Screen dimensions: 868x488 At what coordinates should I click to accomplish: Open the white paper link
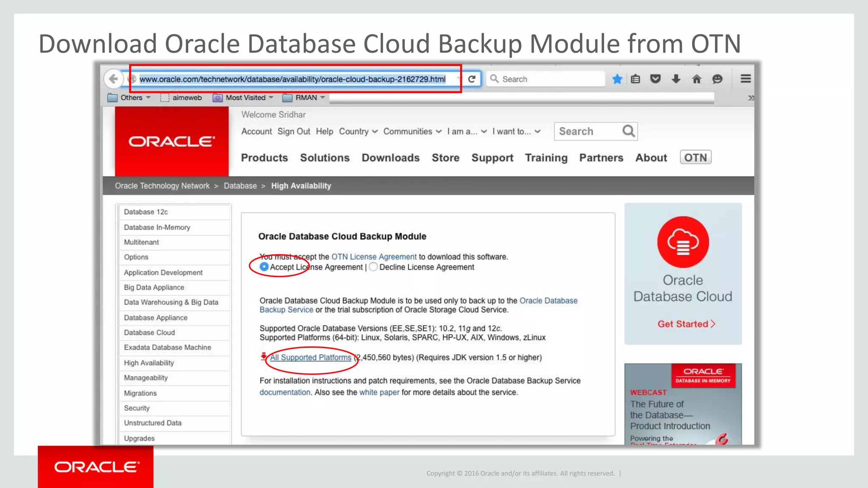(x=379, y=392)
